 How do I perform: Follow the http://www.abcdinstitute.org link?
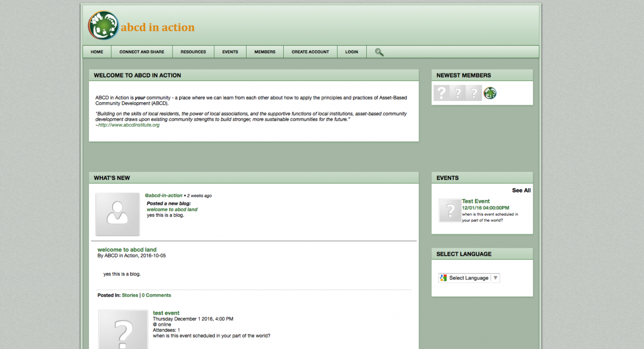click(129, 125)
